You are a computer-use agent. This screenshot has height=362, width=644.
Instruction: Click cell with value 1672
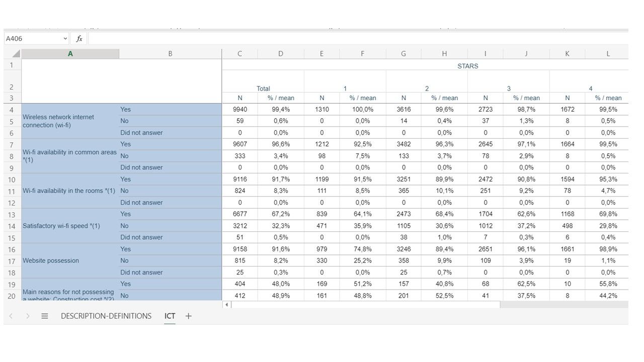click(567, 110)
